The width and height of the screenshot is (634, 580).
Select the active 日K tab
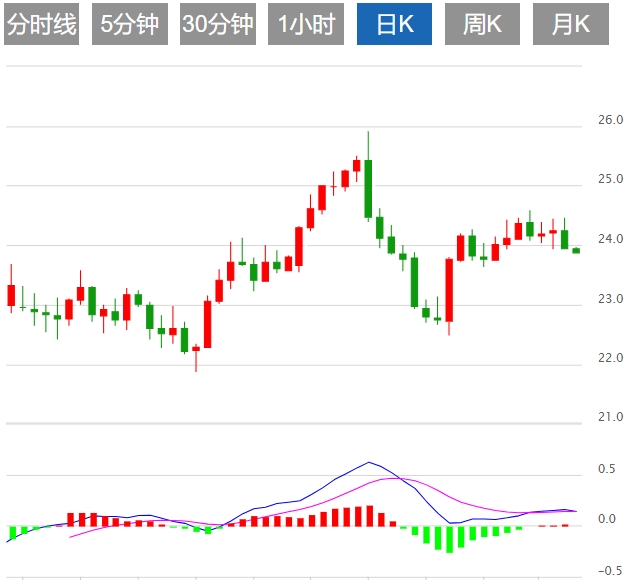click(x=394, y=24)
